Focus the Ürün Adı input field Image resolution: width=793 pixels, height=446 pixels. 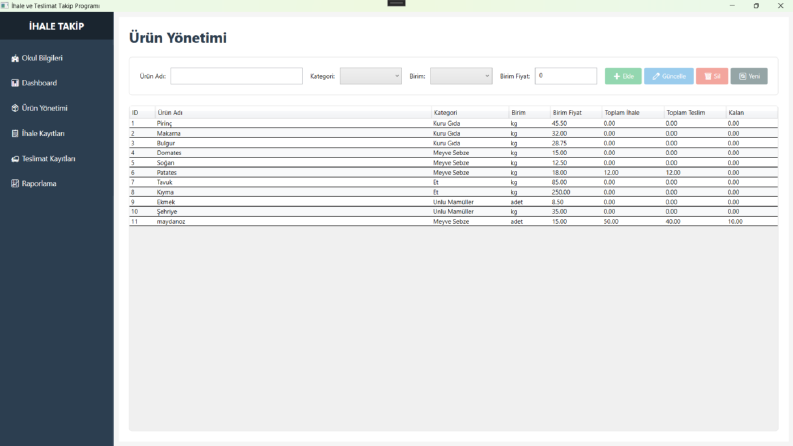tap(236, 76)
